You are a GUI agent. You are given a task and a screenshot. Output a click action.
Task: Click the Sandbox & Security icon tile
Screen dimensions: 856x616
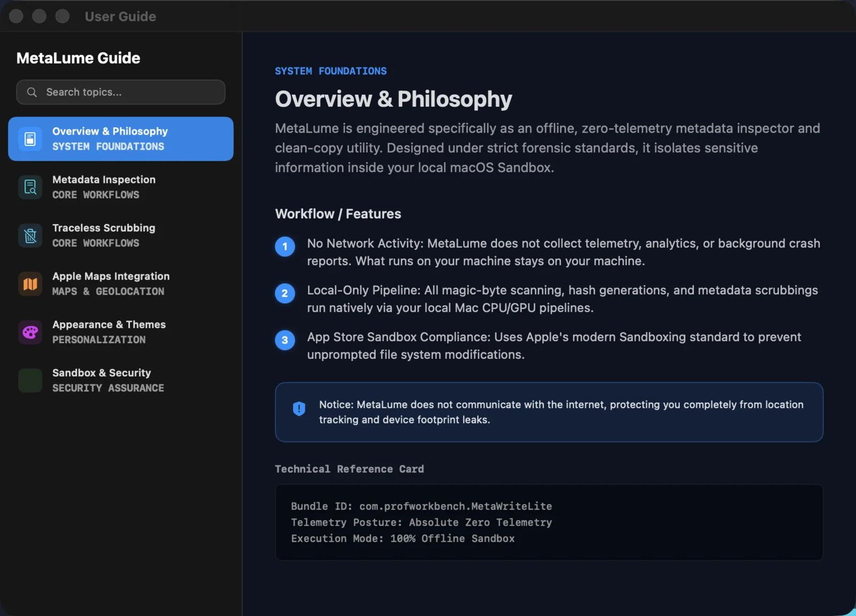point(30,380)
